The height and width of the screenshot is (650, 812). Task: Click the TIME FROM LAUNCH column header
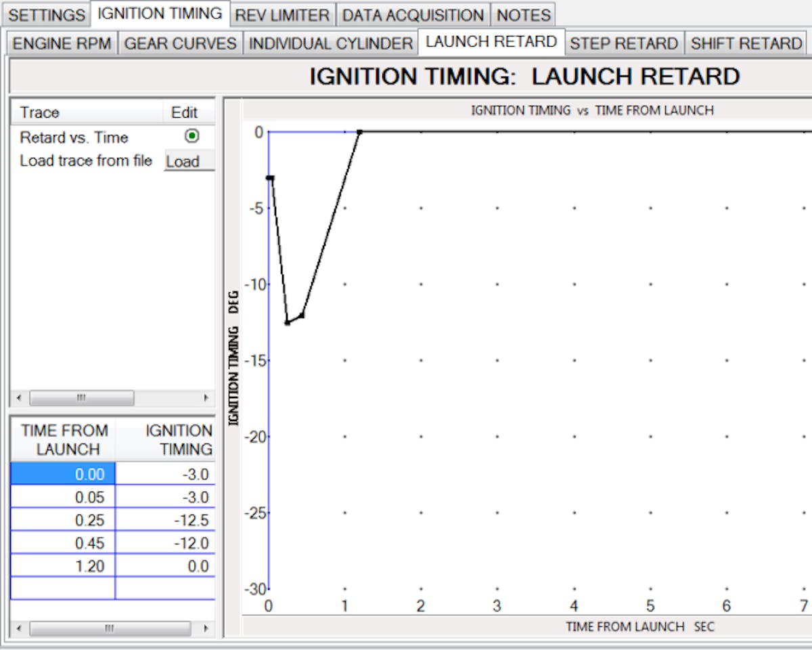coord(64,439)
